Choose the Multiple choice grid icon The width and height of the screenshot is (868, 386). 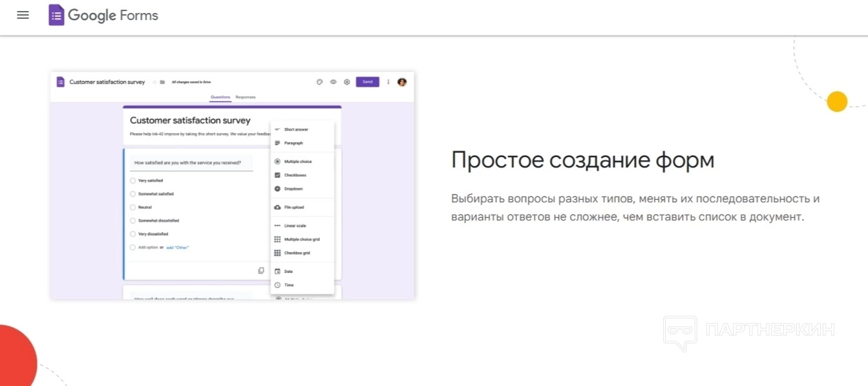277,239
